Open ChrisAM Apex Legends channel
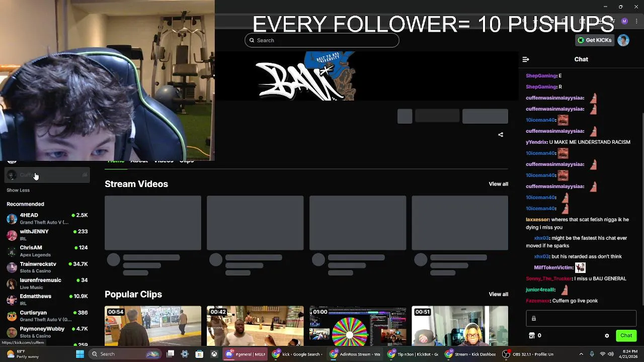644x362 pixels. click(x=47, y=251)
